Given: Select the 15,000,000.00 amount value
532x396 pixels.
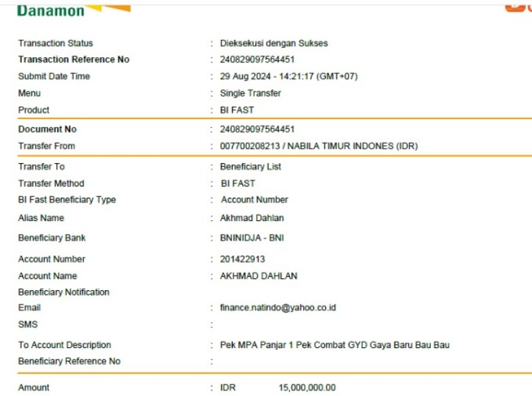Looking at the screenshot, I should click(x=307, y=387).
